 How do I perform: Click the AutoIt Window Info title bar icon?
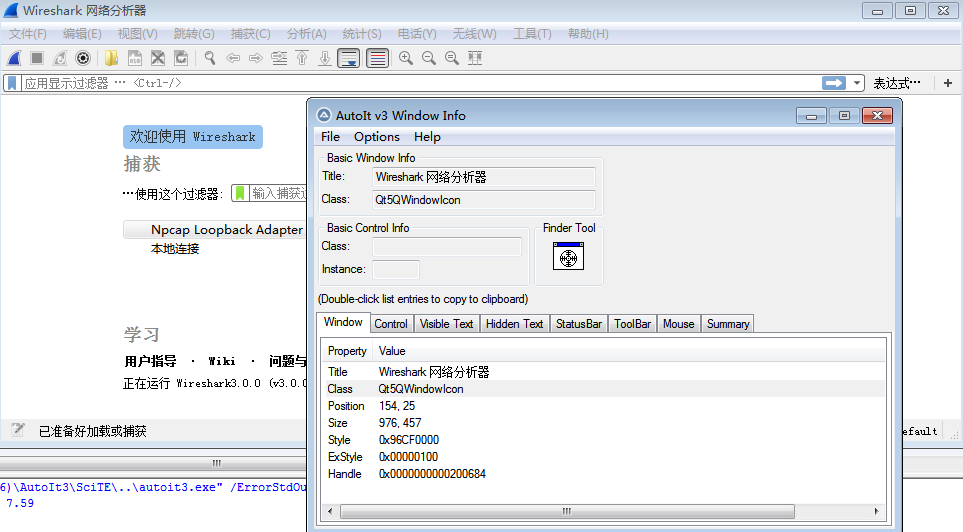(x=324, y=115)
